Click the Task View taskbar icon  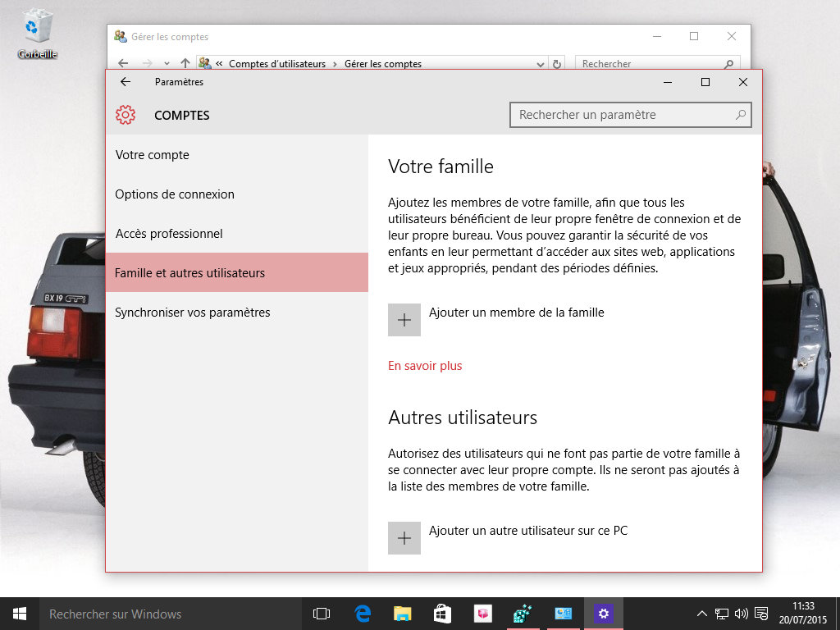point(321,613)
